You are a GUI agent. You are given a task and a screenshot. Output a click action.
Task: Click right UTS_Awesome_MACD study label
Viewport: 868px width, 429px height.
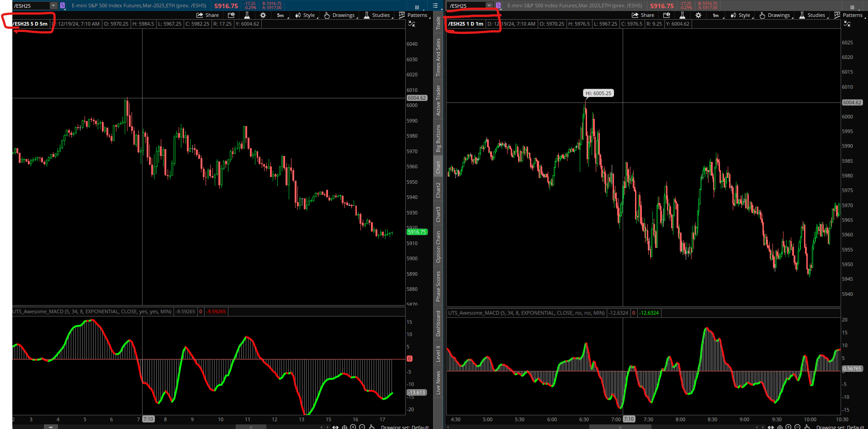tap(526, 313)
